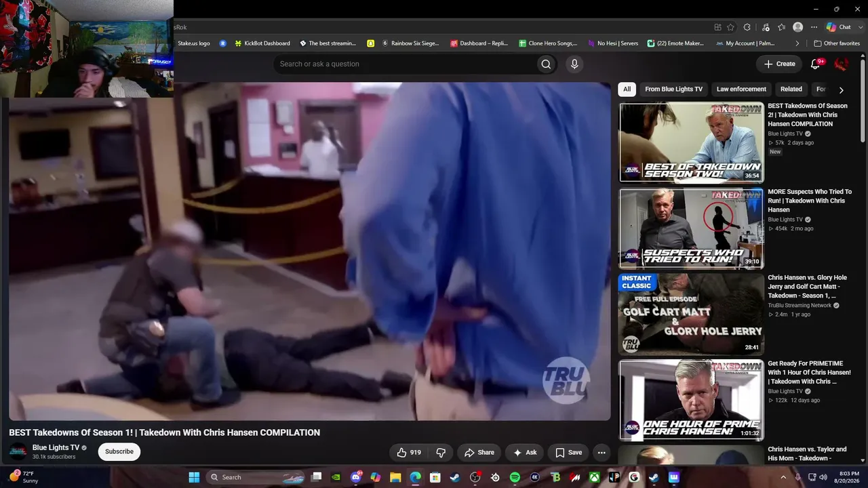Open the Windows Start menu
Image resolution: width=868 pixels, height=488 pixels.
[194, 477]
